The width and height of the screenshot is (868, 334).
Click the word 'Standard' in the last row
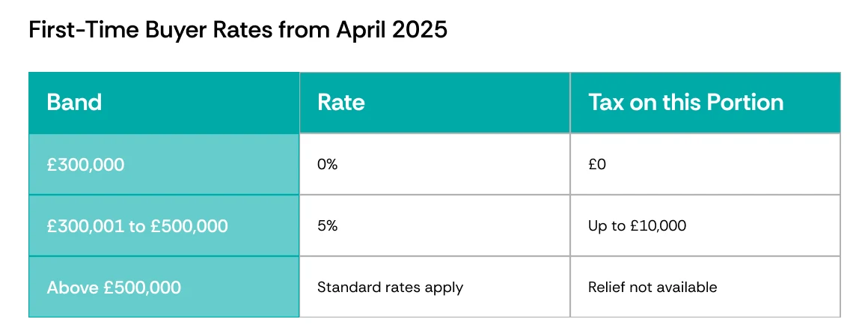pyautogui.click(x=340, y=288)
